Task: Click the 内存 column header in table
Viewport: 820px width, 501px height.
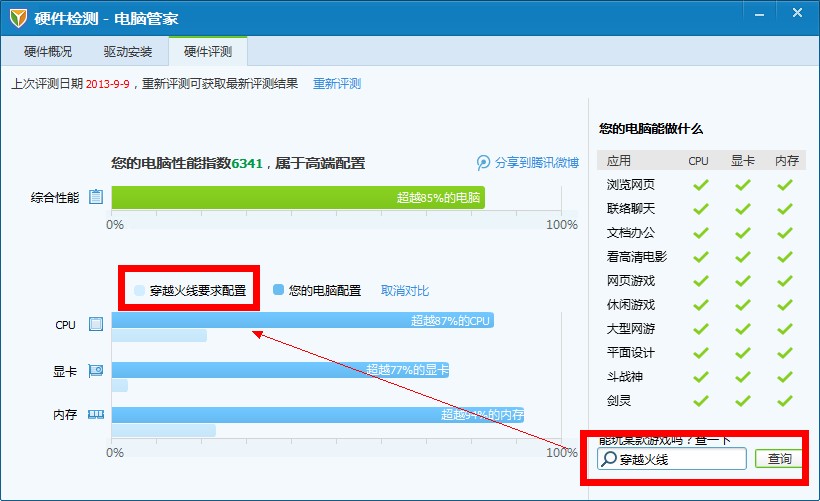Action: pos(787,161)
